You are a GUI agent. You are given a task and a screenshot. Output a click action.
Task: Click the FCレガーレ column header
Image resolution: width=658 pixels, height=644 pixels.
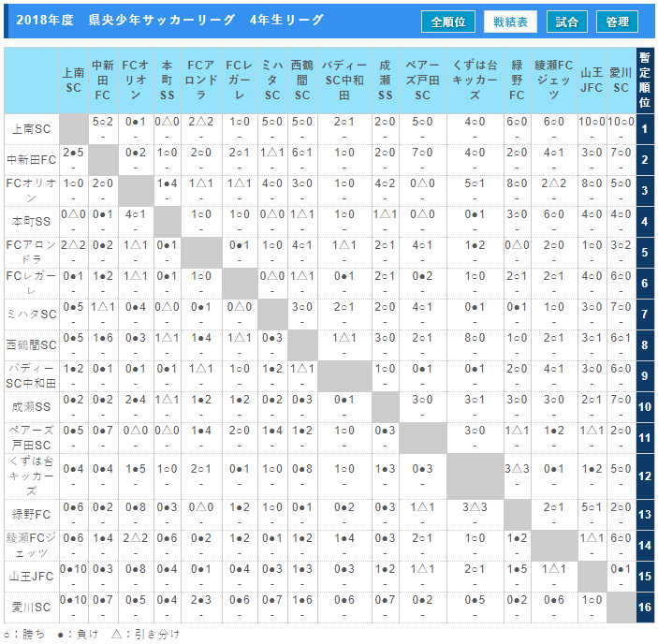coord(240,80)
